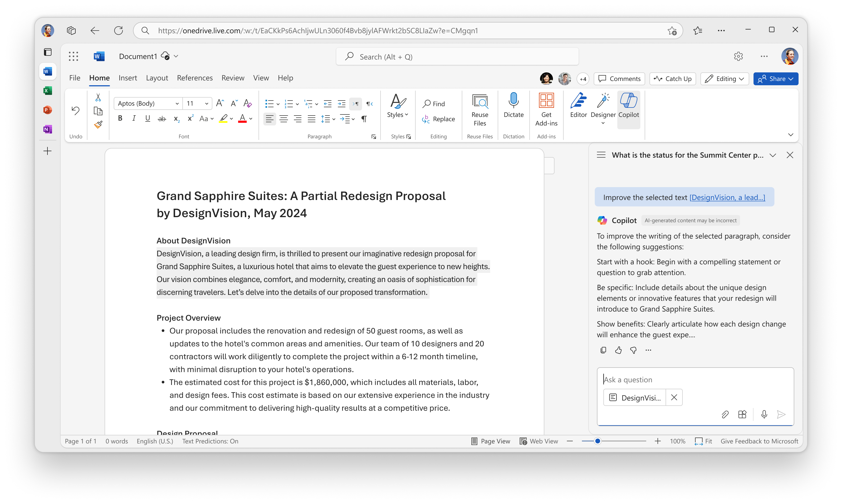The height and width of the screenshot is (504, 842).
Task: Toggle show paragraph marks
Action: [364, 119]
